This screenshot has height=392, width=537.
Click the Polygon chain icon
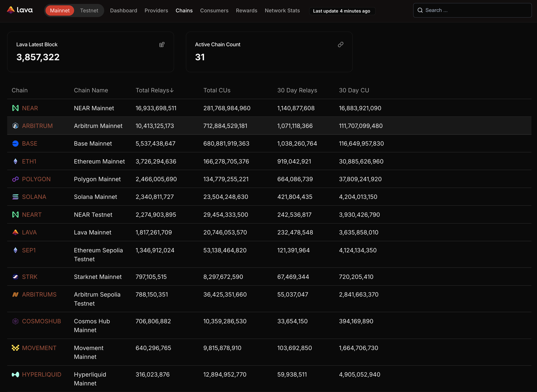(15, 179)
